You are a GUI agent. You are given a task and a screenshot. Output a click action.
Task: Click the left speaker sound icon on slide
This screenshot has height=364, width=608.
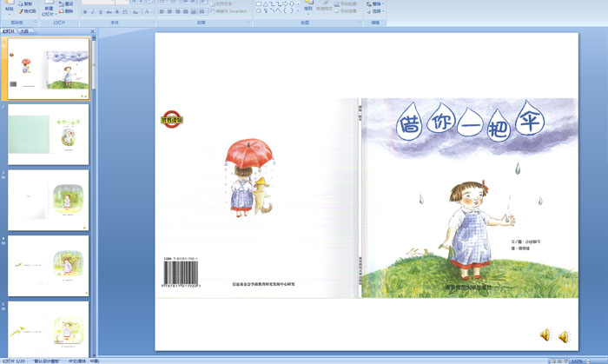click(546, 335)
